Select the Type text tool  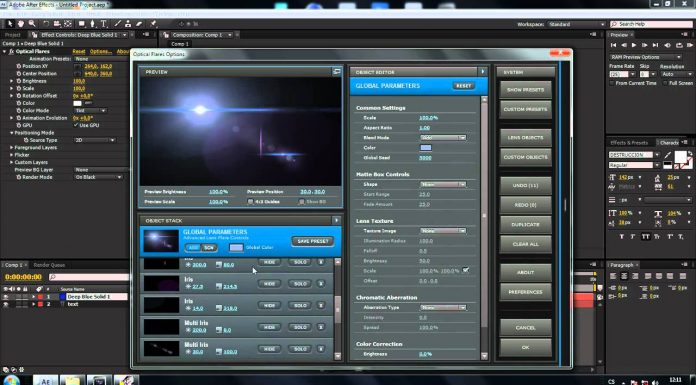pyautogui.click(x=103, y=24)
